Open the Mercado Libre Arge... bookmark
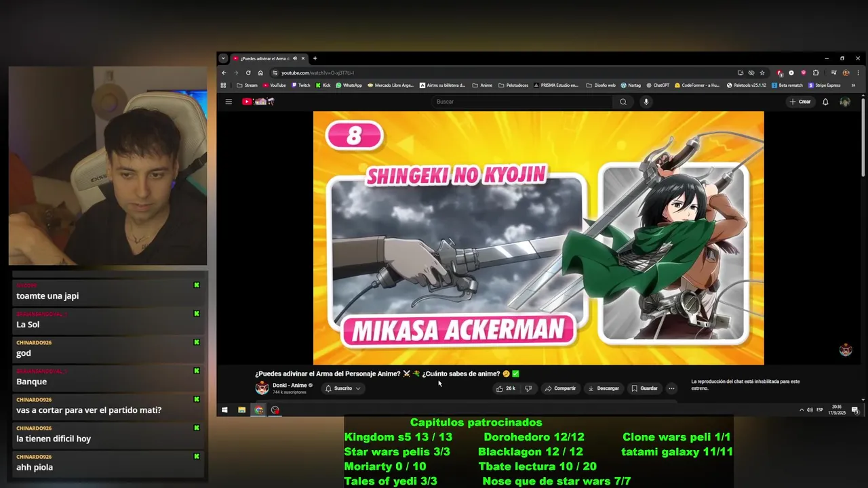Viewport: 868px width, 488px height. click(x=390, y=85)
